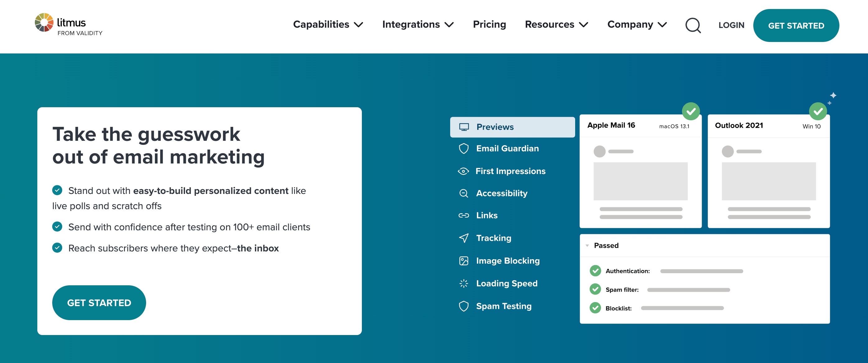Click the shield icon beside Spam Testing

(x=464, y=306)
